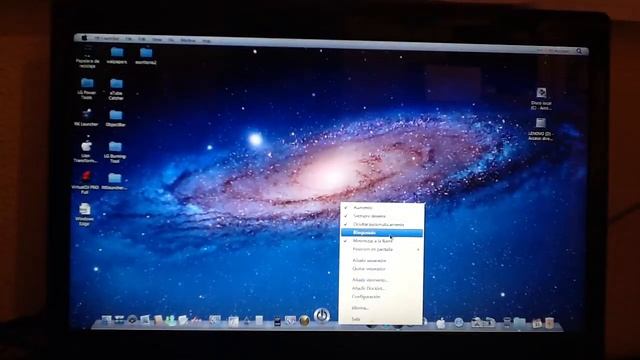Toggle Minimizar a la barra in the menu
The height and width of the screenshot is (360, 640).
click(x=372, y=241)
